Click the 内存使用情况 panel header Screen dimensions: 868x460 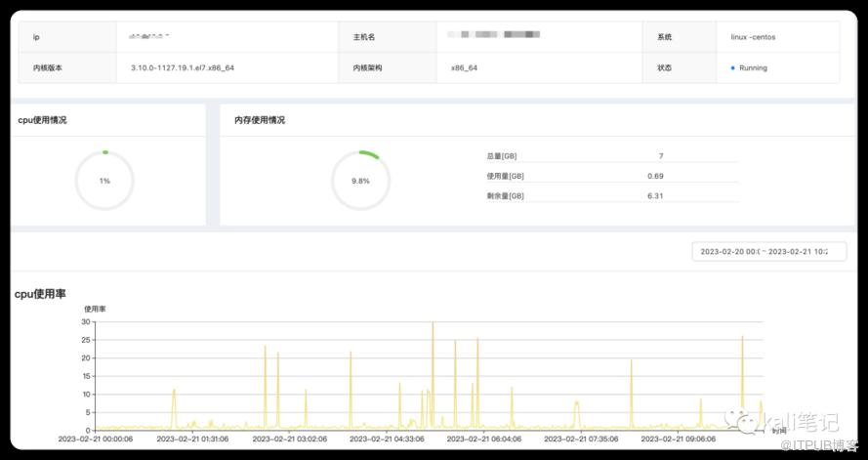coord(260,120)
